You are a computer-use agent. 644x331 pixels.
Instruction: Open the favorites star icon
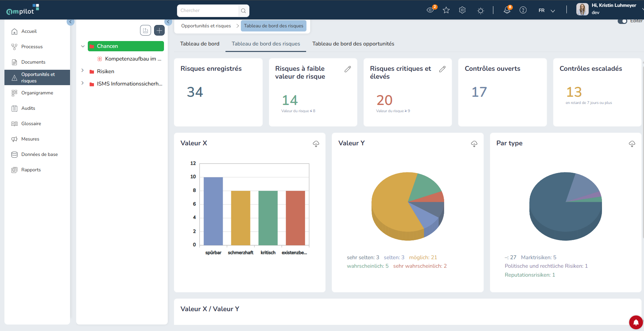point(446,10)
